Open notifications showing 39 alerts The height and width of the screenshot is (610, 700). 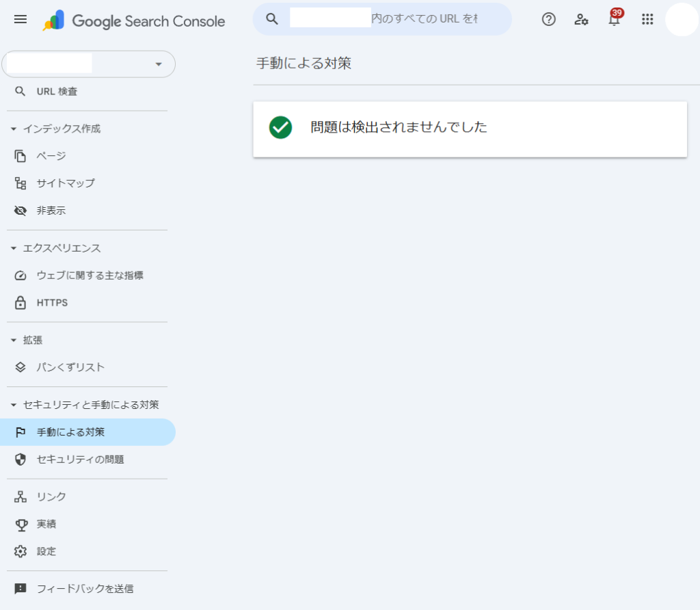[x=613, y=19]
